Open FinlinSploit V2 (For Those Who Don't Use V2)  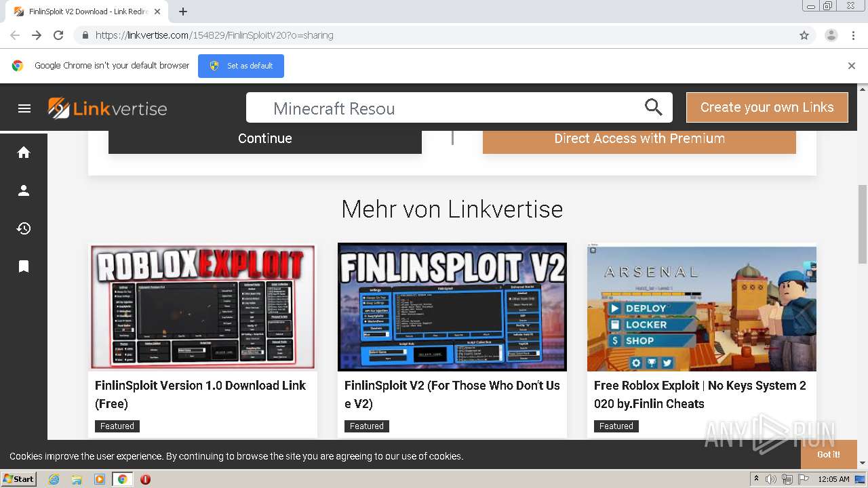[x=452, y=394]
